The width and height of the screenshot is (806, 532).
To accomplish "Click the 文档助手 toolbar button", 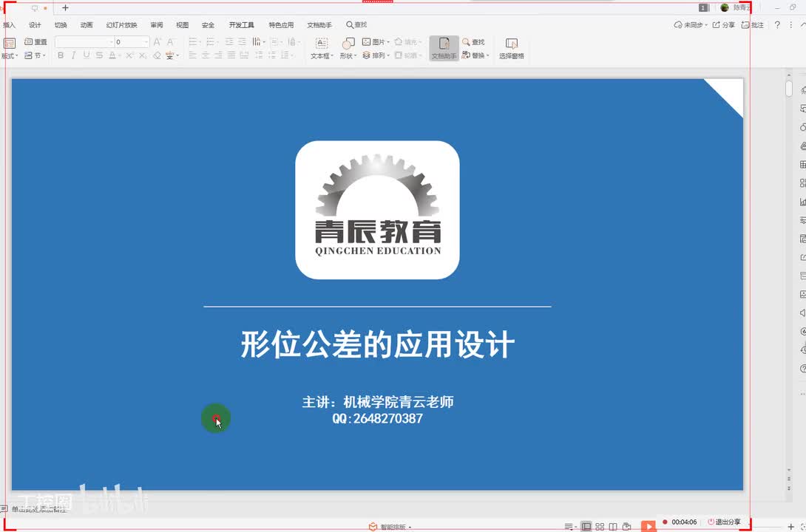I will click(x=444, y=49).
